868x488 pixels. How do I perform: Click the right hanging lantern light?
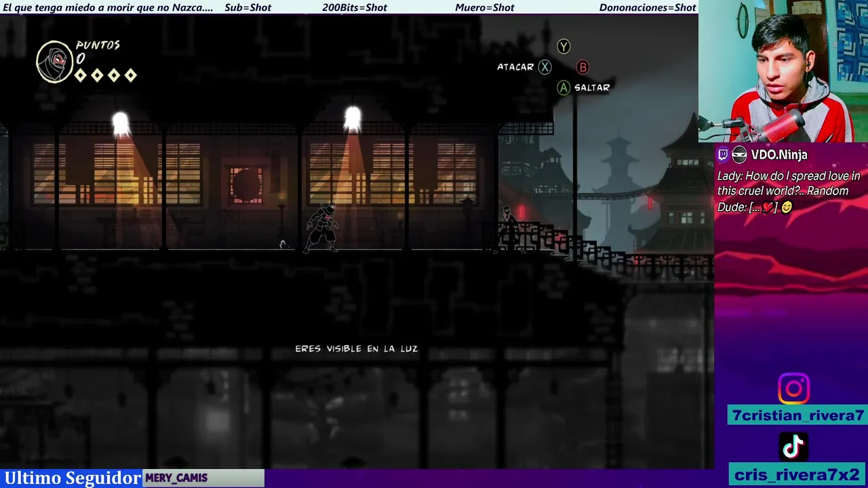353,119
